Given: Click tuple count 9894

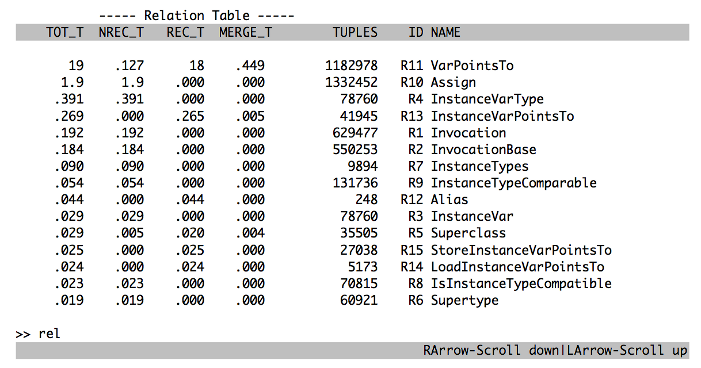Looking at the screenshot, I should tap(363, 166).
